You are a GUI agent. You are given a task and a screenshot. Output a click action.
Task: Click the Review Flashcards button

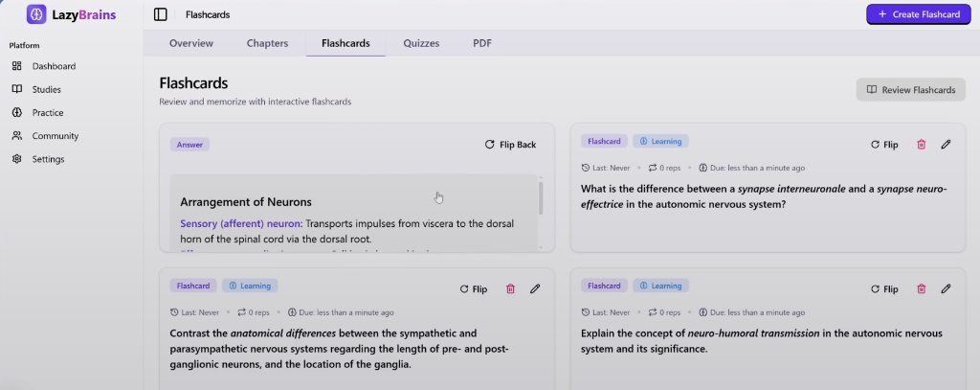click(x=911, y=89)
